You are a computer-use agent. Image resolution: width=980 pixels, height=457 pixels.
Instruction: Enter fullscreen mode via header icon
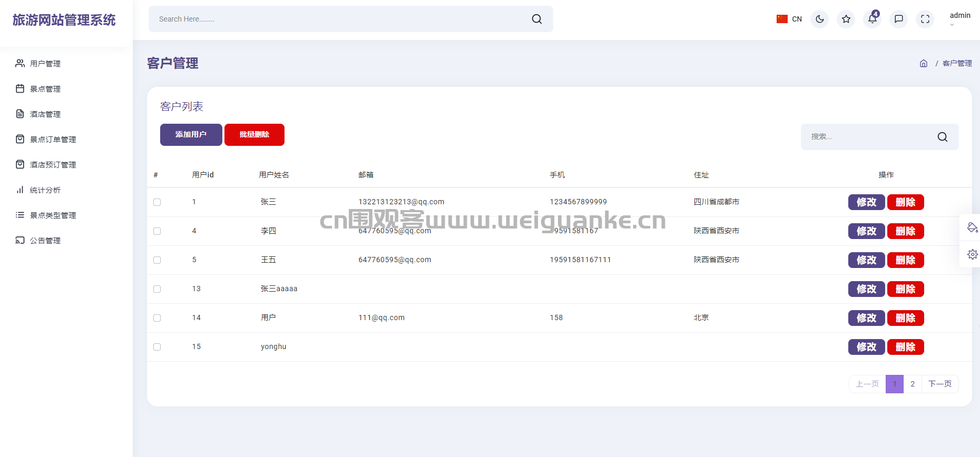coord(925,19)
